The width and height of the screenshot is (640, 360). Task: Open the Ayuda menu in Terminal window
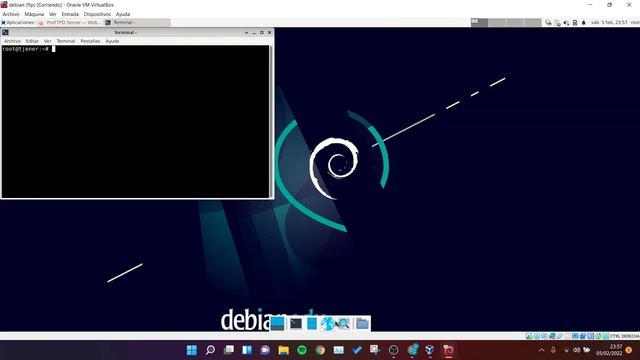112,41
